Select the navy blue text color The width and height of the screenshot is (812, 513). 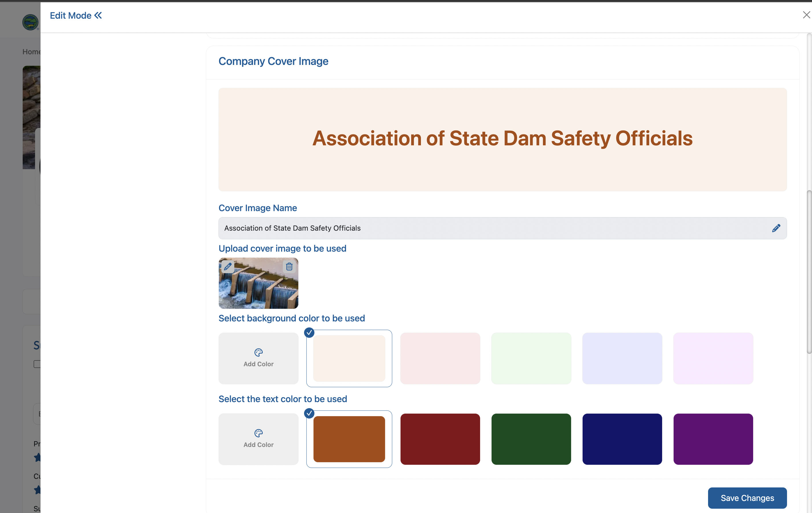click(x=622, y=439)
